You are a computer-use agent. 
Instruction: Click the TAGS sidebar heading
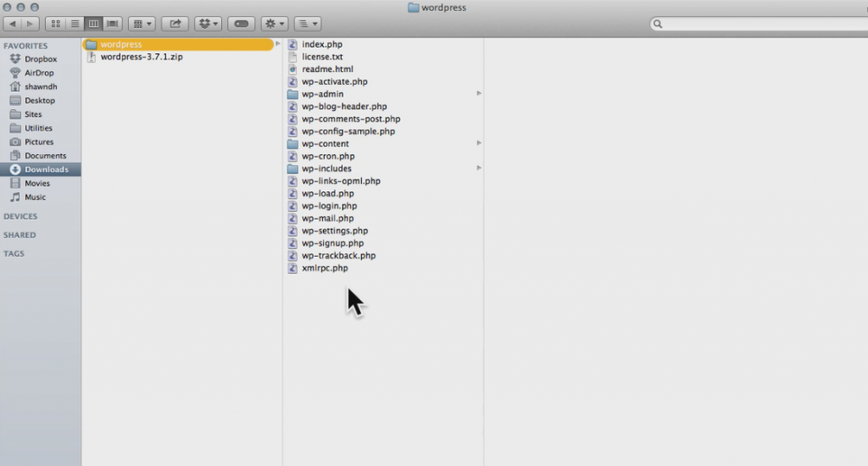point(14,254)
